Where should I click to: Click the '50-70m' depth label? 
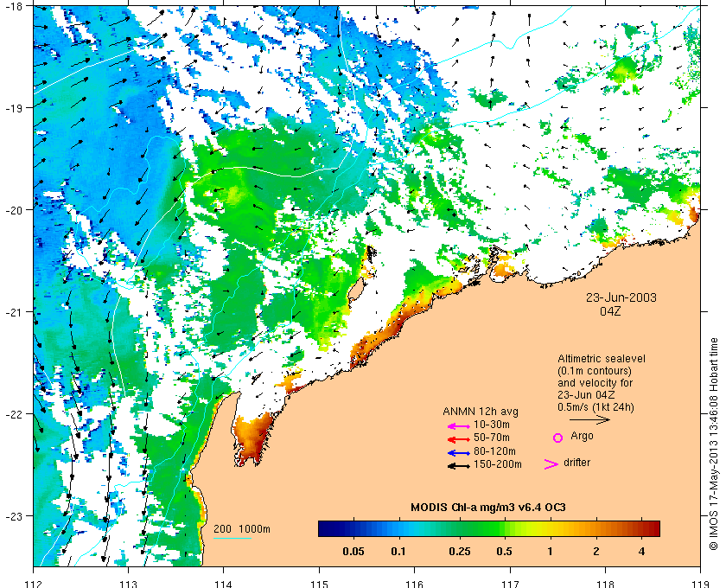click(492, 438)
